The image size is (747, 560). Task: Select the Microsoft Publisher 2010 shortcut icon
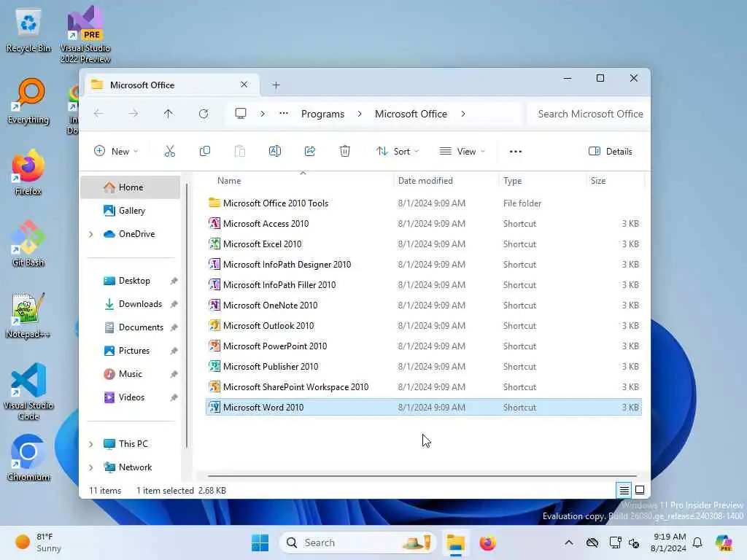pyautogui.click(x=214, y=367)
